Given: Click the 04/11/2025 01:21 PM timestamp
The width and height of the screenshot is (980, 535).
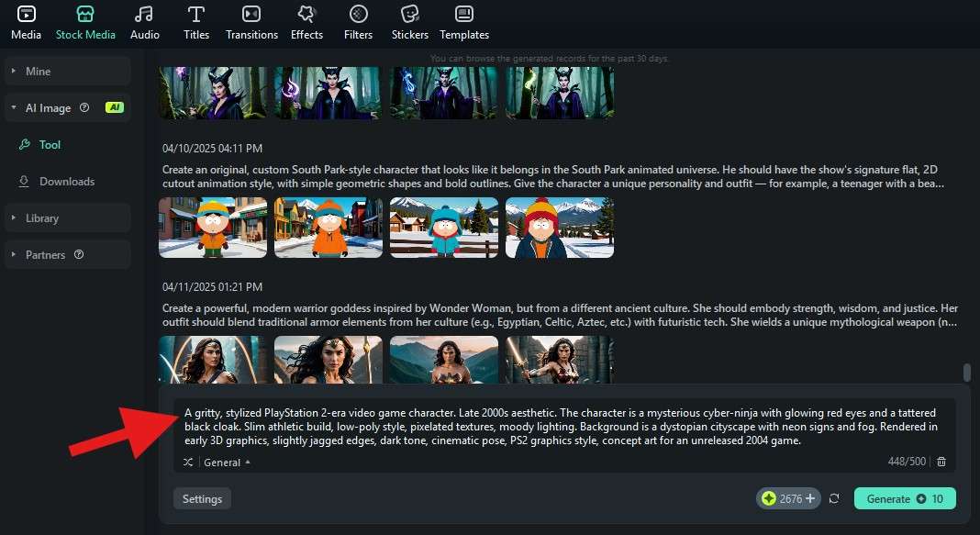Looking at the screenshot, I should pyautogui.click(x=213, y=287).
